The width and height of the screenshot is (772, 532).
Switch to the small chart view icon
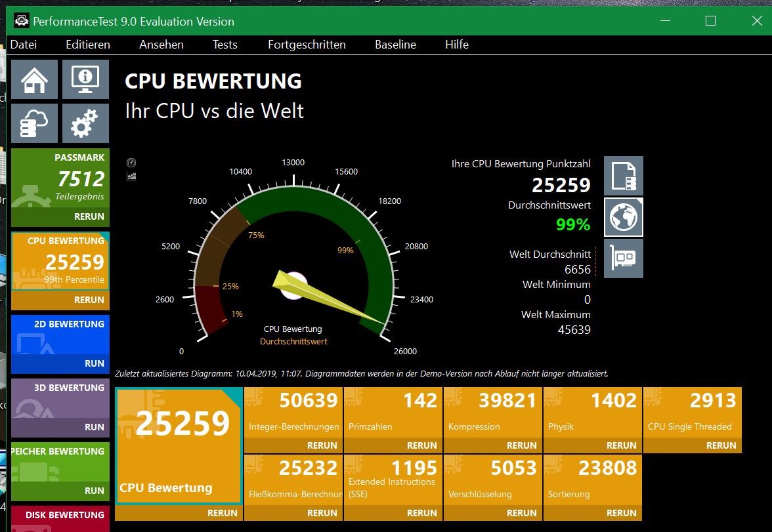point(131,176)
